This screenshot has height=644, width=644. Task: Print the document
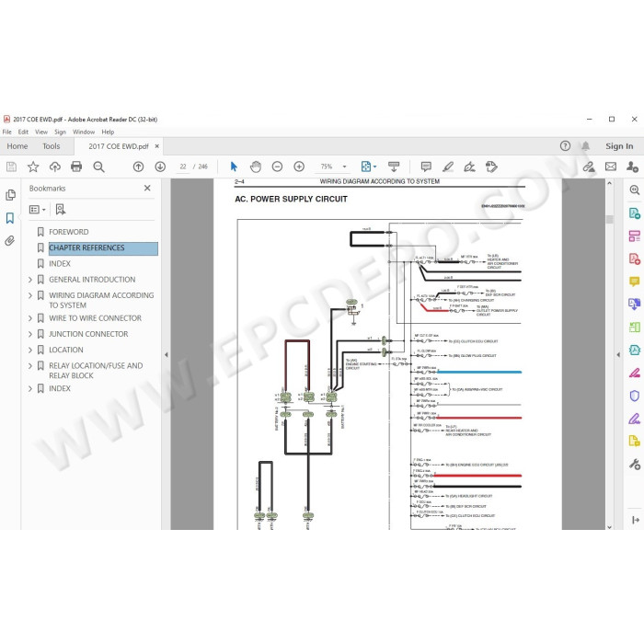point(76,167)
